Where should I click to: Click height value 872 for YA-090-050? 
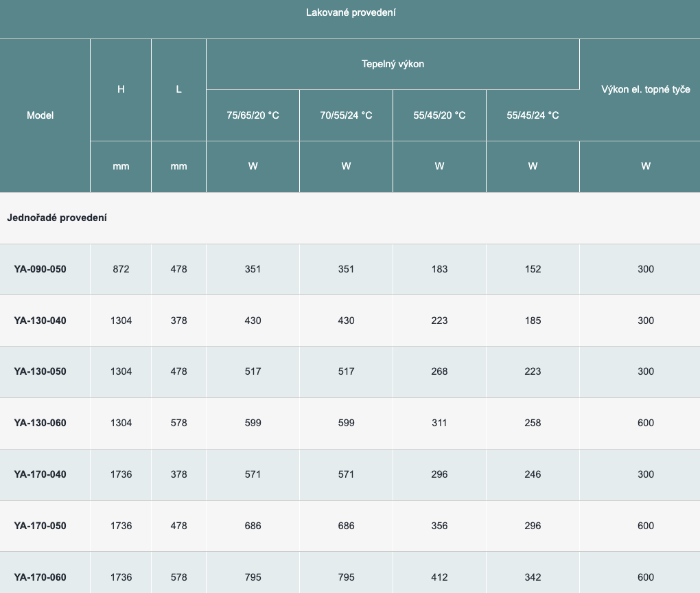coord(121,269)
